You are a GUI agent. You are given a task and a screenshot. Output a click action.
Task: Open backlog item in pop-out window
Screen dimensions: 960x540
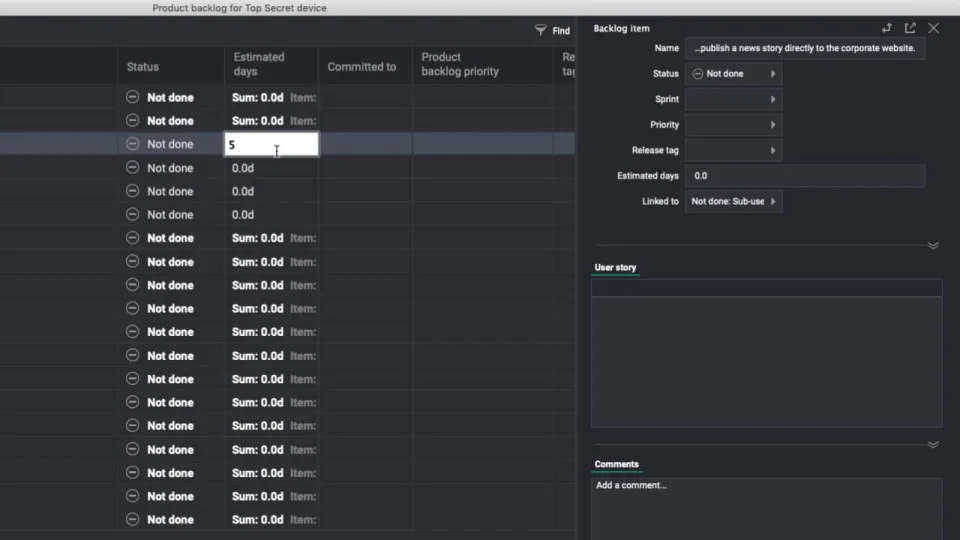coord(910,28)
